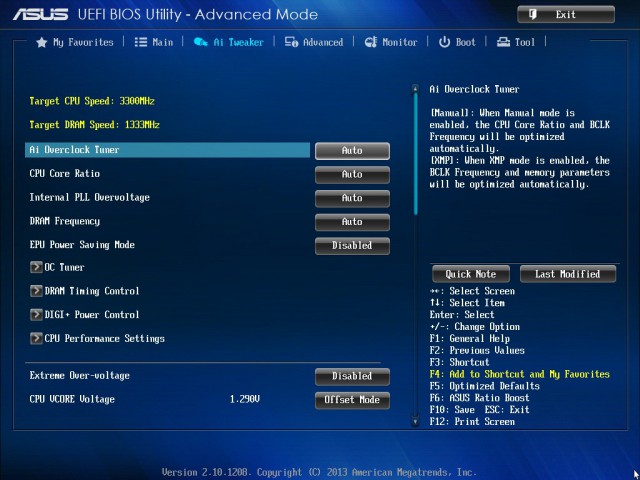Open the Tool tab
640x480 pixels.
(x=516, y=42)
